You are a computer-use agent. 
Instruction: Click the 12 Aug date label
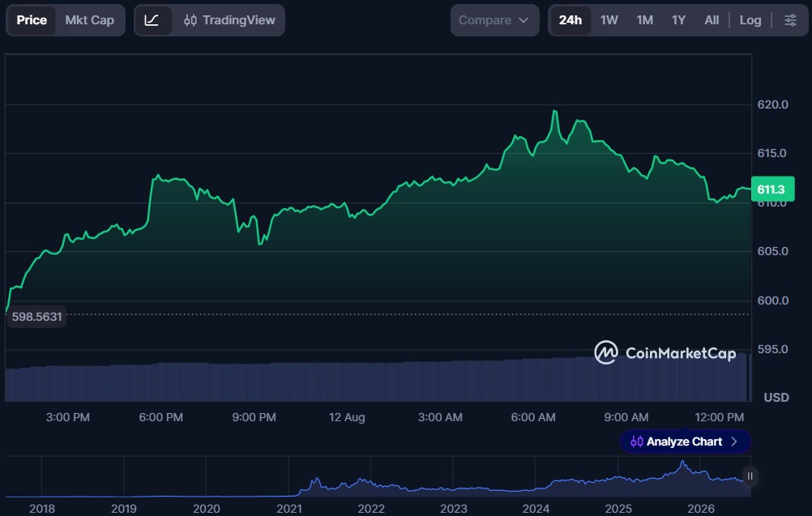click(347, 417)
